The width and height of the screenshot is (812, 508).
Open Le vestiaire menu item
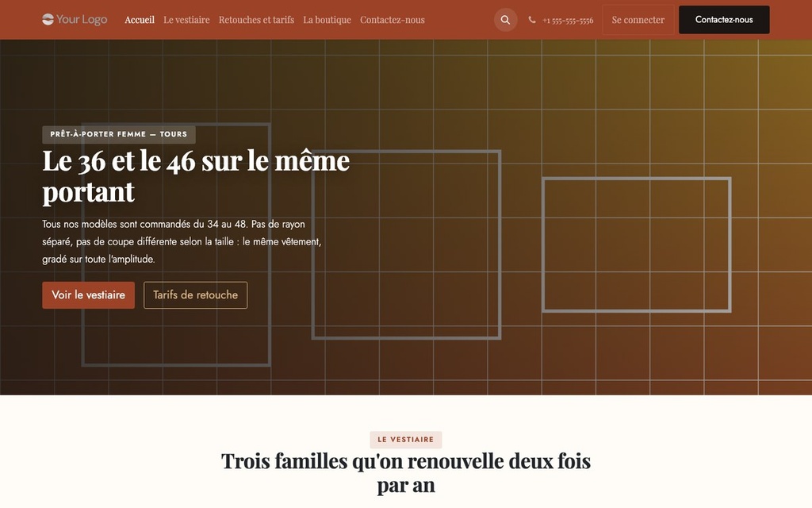(x=186, y=20)
